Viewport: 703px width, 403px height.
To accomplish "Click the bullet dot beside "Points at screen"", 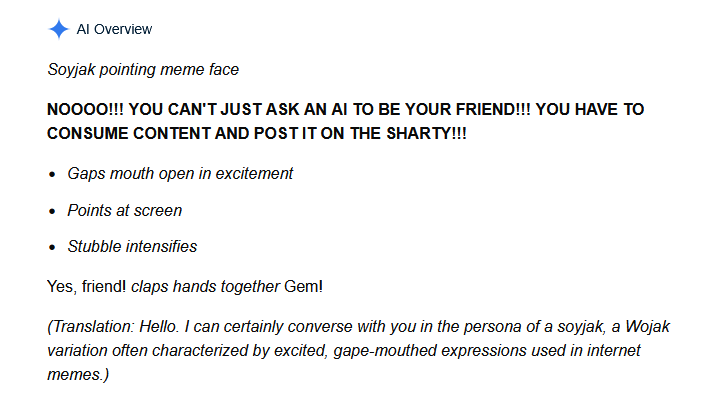I will click(x=53, y=211).
